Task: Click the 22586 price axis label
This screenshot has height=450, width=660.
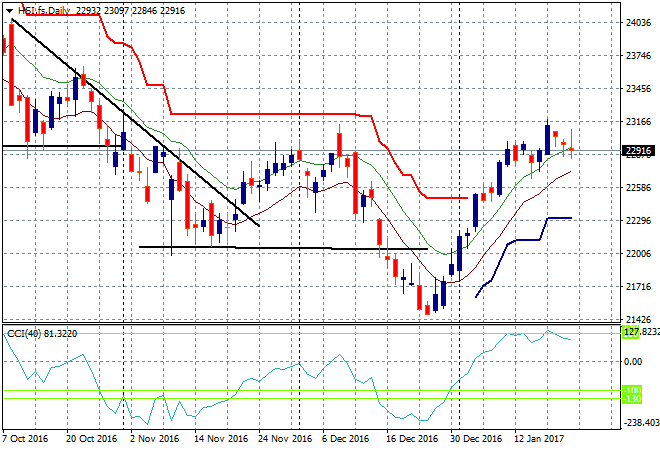Action: pyautogui.click(x=639, y=188)
